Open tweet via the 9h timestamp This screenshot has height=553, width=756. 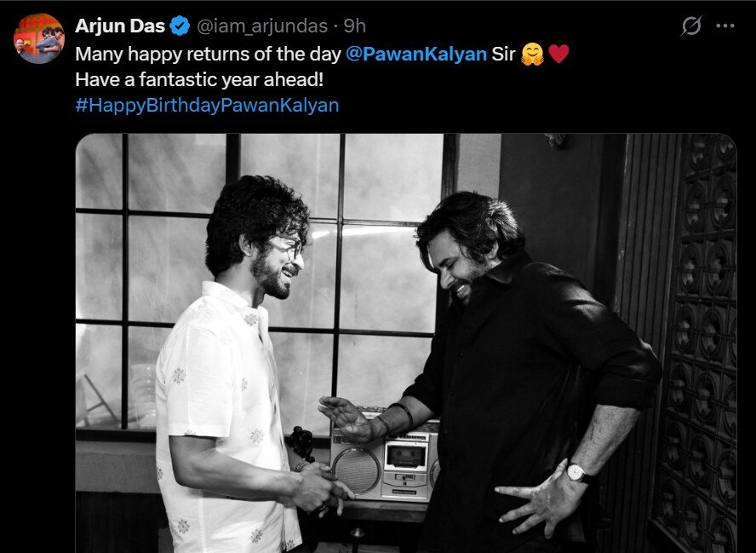[x=355, y=26]
